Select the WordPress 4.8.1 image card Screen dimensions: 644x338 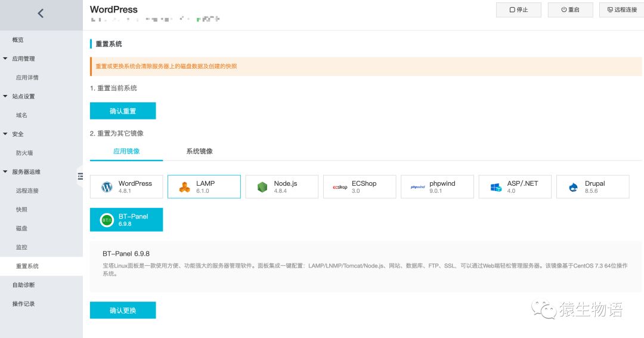pos(126,187)
